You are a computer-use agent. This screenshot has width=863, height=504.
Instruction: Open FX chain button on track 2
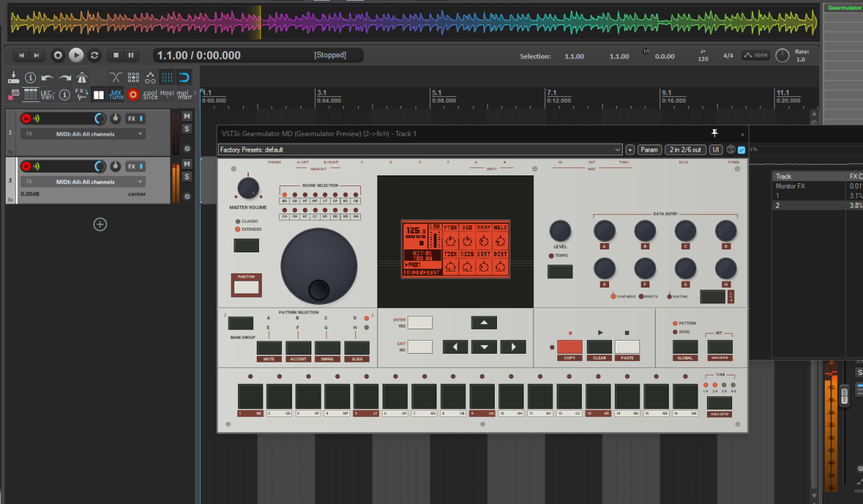[132, 166]
